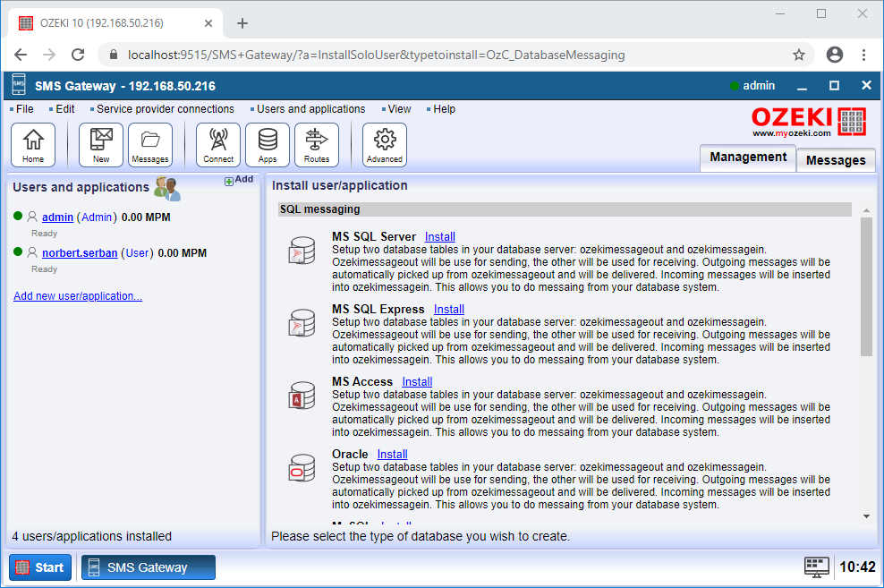Image resolution: width=884 pixels, height=588 pixels.
Task: Click SMS Gateway taskbar button
Action: pyautogui.click(x=149, y=567)
